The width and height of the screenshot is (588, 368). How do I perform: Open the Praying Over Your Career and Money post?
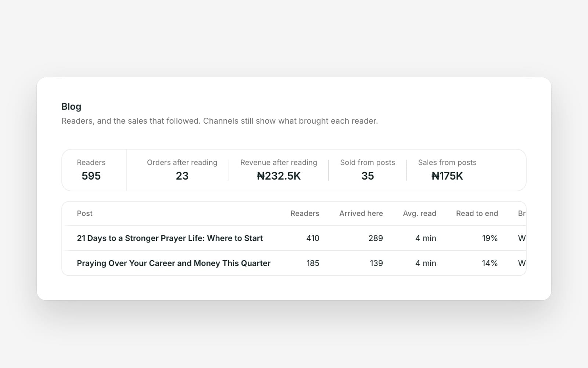(173, 263)
